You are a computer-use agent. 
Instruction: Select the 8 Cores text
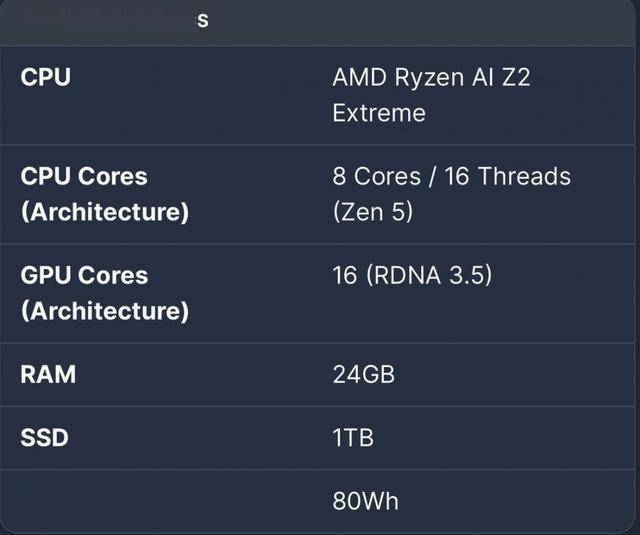[x=376, y=176]
